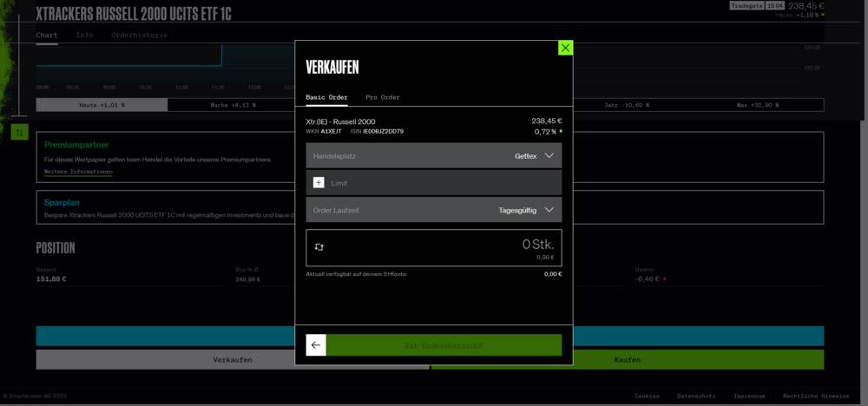Select the Jahr -10,60 % time range
868x406 pixels.
[x=627, y=105]
